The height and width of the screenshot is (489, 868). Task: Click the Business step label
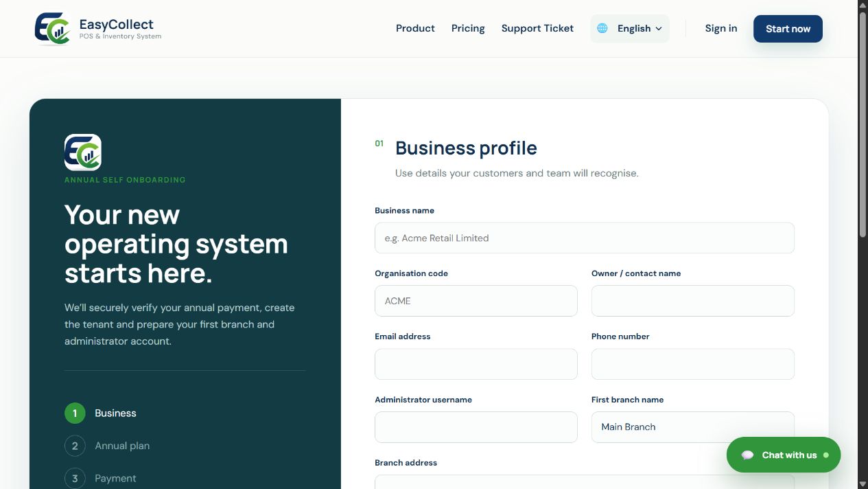tap(115, 413)
